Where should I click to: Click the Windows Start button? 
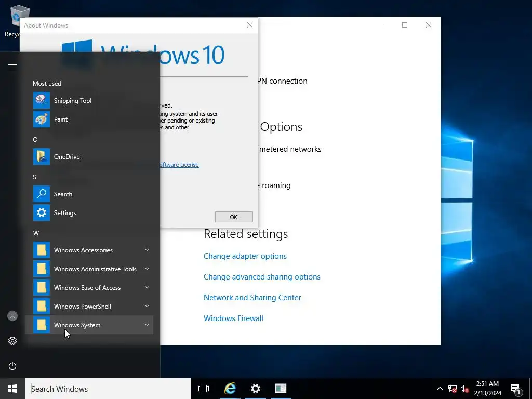click(x=12, y=389)
